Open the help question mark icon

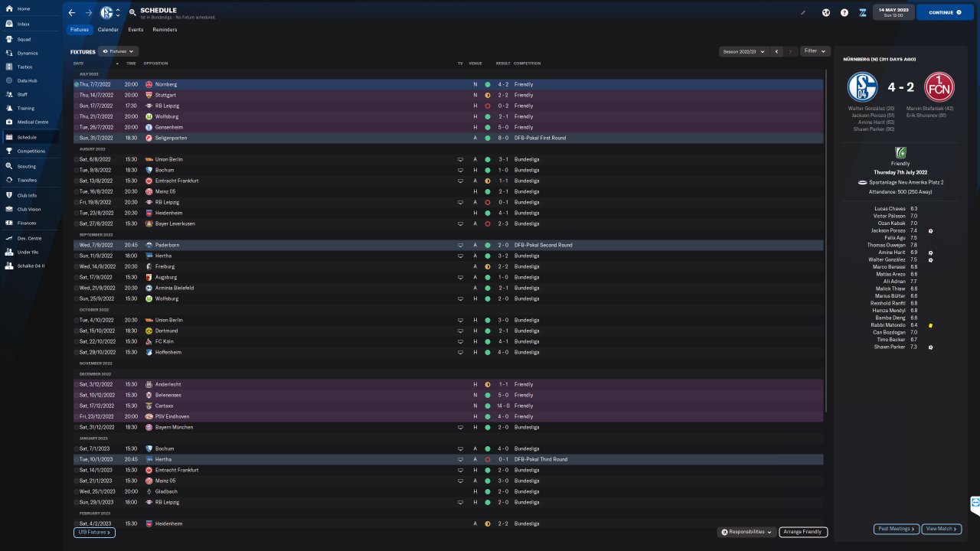[844, 12]
